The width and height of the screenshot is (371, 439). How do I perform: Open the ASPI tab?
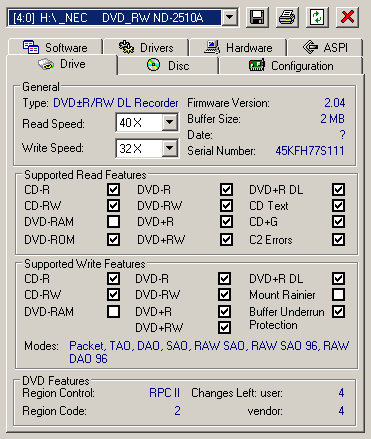click(x=325, y=47)
